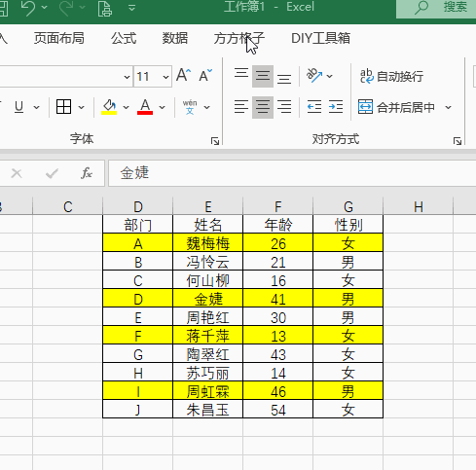
Task: Open underline style dropdown arrow
Action: [x=36, y=107]
